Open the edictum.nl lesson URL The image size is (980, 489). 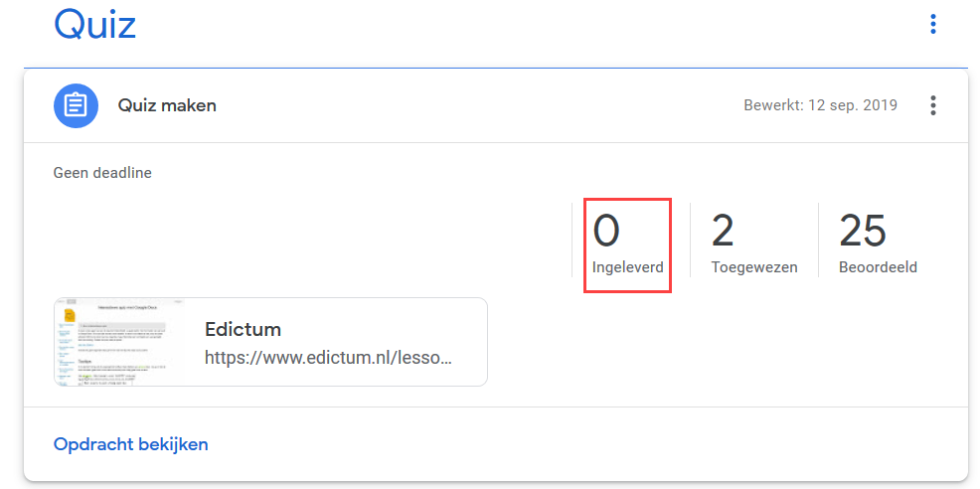coord(328,359)
